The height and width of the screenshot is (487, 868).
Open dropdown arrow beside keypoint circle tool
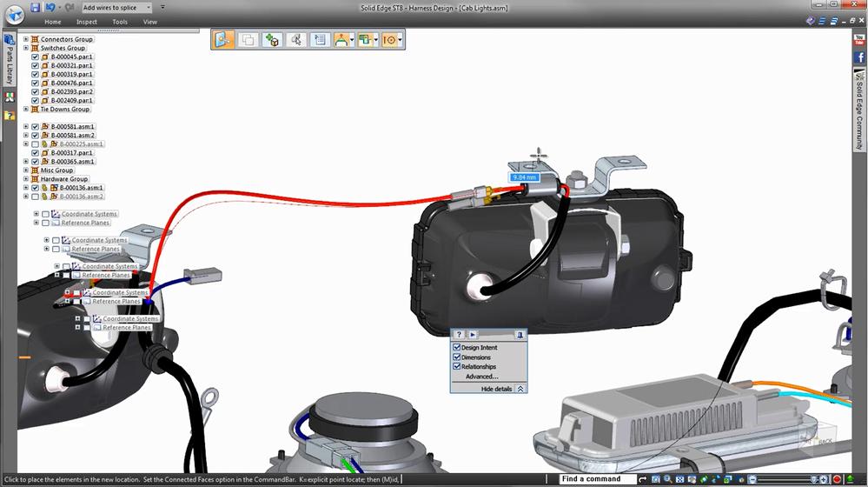click(401, 40)
